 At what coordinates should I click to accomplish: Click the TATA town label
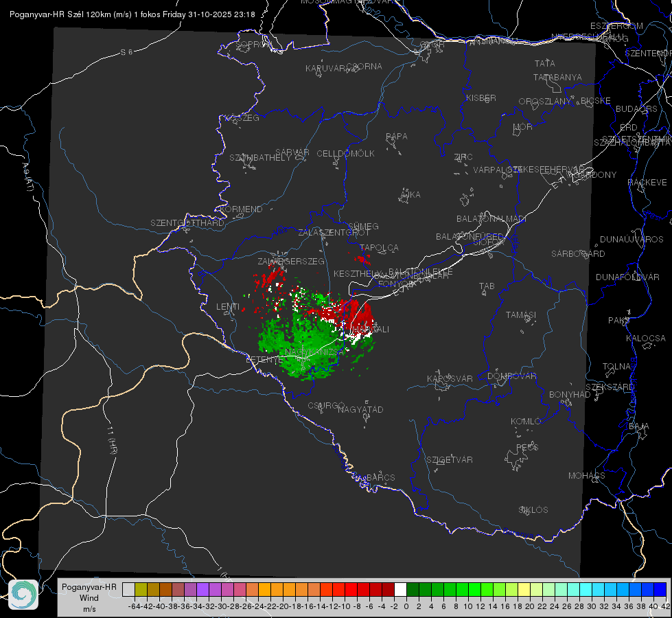click(545, 63)
